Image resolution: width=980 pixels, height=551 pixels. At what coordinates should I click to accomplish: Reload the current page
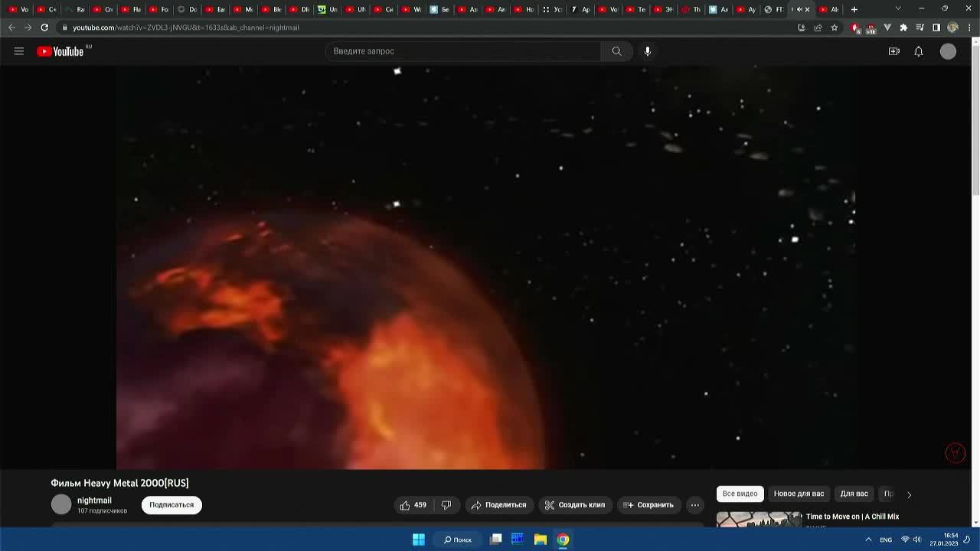pos(44,28)
